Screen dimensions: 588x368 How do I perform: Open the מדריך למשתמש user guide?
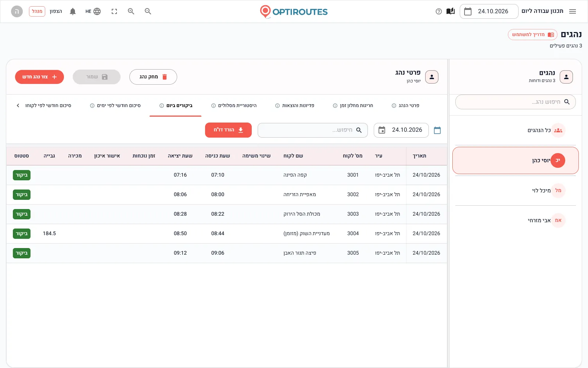[533, 35]
